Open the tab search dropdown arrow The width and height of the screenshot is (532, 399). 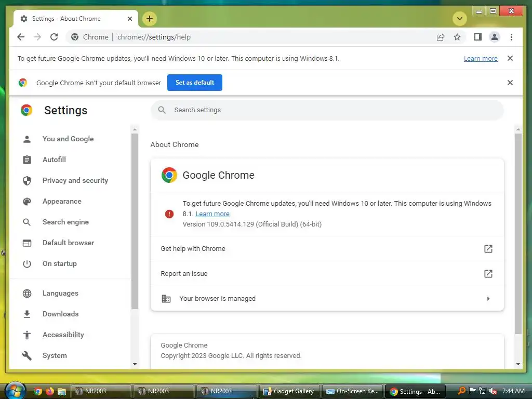pos(459,19)
